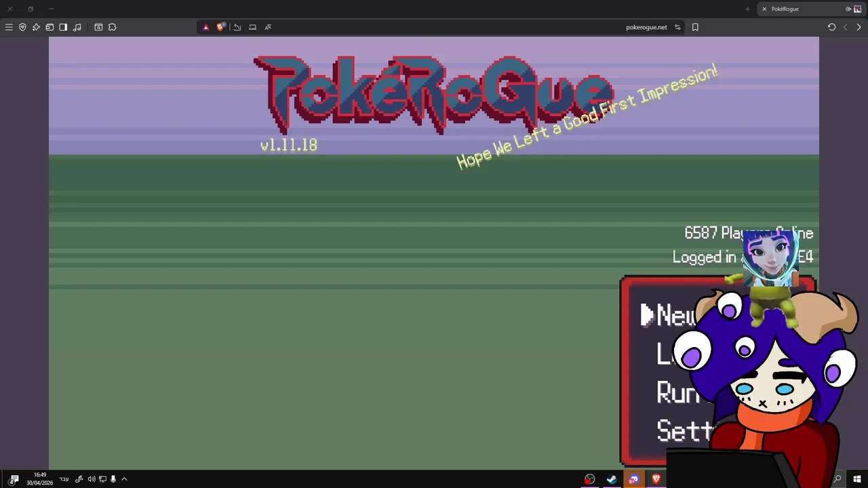Click the Brave VPN shield-check icon
This screenshot has width=868, height=488.
pos(22,27)
